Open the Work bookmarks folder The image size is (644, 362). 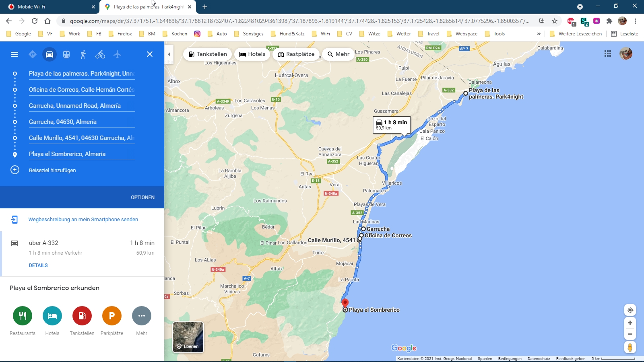pos(70,34)
